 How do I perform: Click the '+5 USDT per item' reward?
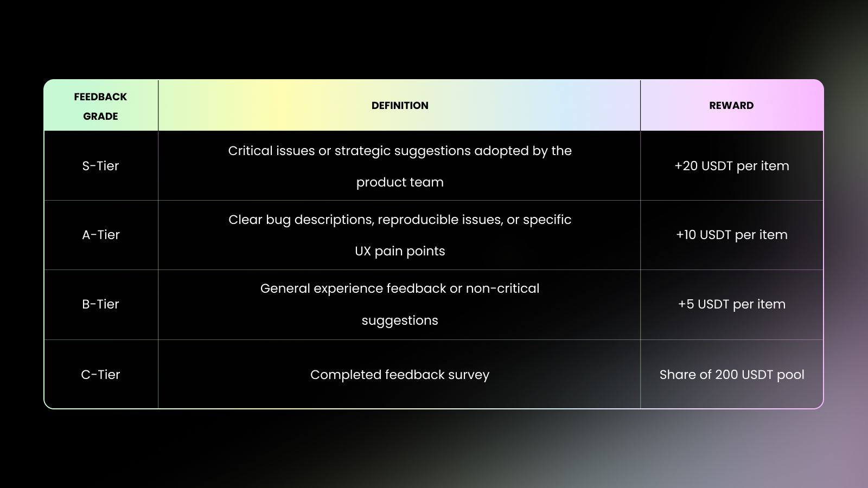tap(731, 304)
